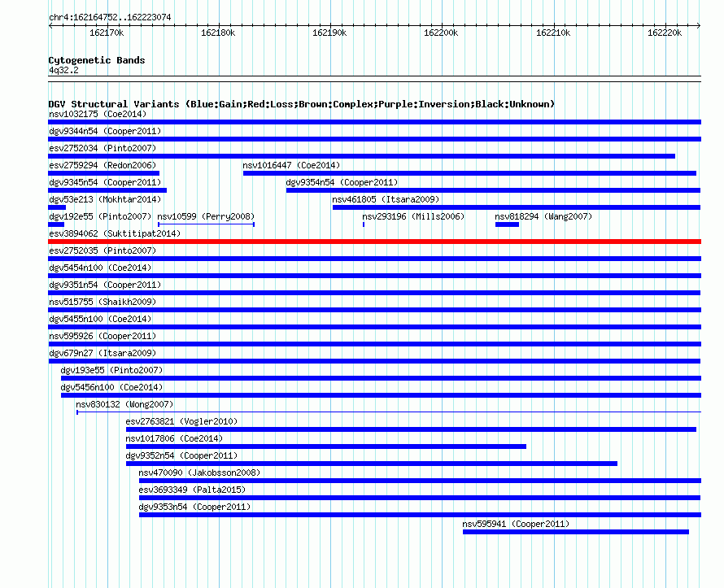Viewport: 724px width, 588px height.
Task: Click the 162180k ruler tick label
Action: pos(218,33)
